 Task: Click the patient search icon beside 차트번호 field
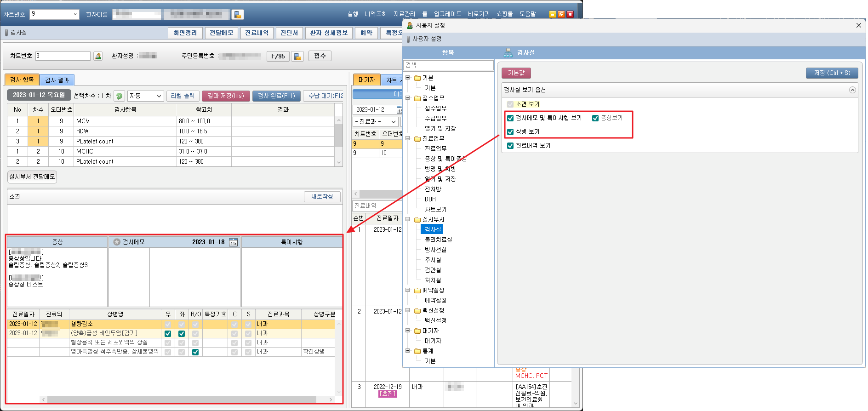[98, 56]
